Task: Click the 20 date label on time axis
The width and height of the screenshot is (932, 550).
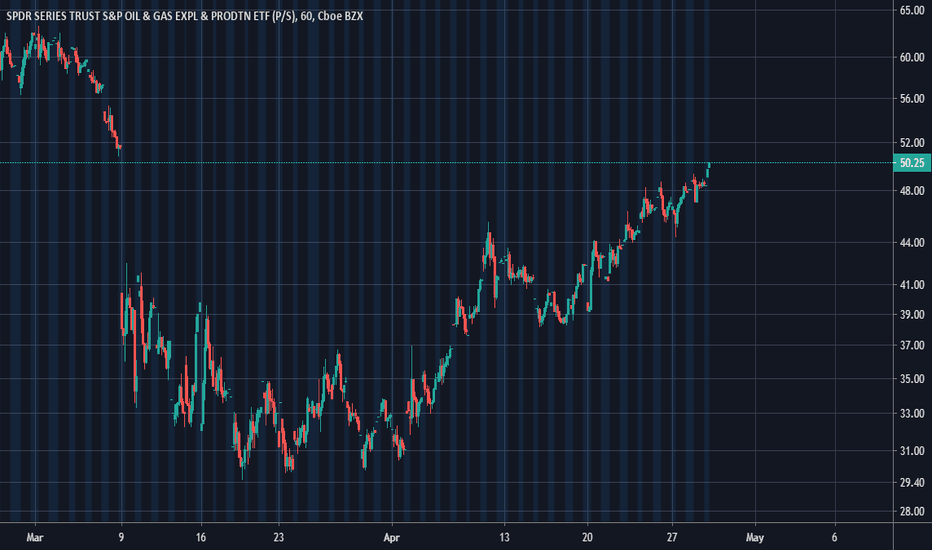Action: point(587,538)
